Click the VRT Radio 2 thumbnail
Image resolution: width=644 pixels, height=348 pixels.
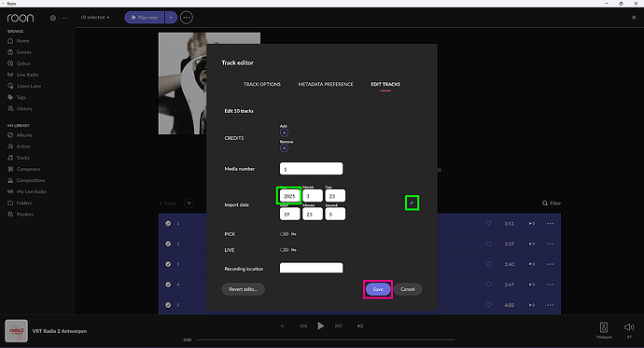pos(17,331)
